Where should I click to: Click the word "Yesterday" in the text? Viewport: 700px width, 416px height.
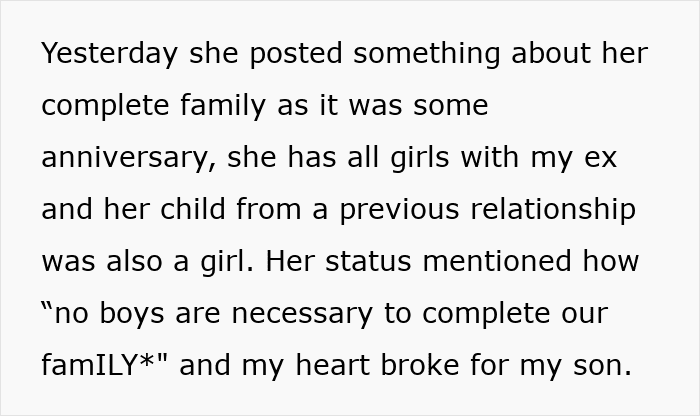click(x=109, y=54)
